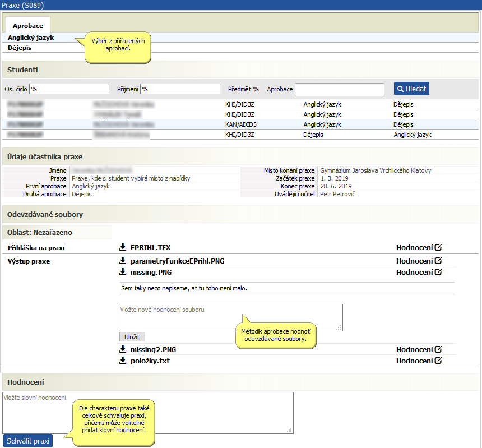Click the Hodnocení label for missing2.PNG
This screenshot has height=448, width=482.
(414, 350)
